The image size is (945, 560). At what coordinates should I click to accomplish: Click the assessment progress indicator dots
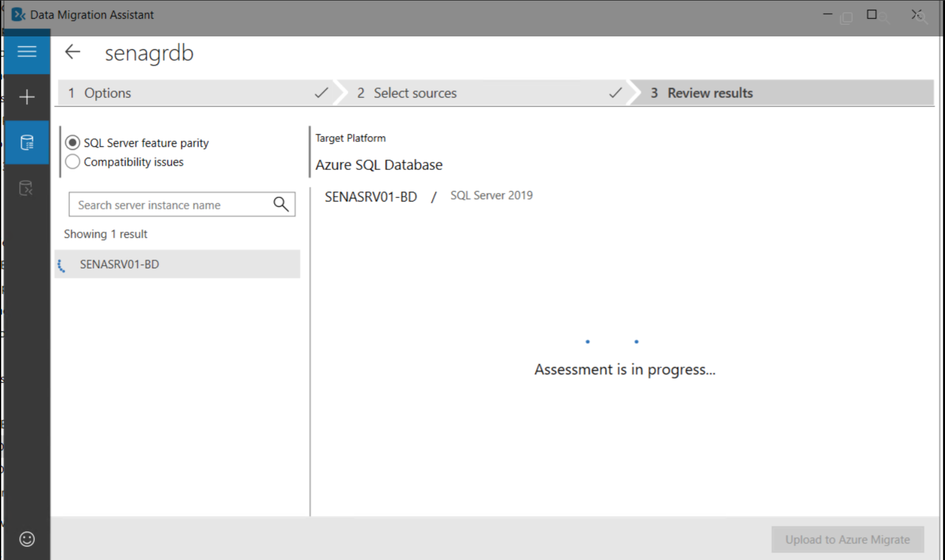[x=612, y=342]
